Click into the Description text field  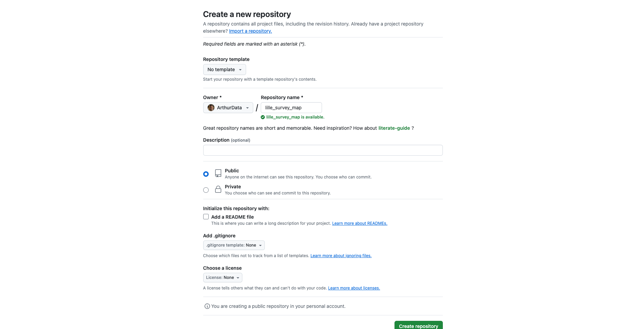[x=323, y=150]
